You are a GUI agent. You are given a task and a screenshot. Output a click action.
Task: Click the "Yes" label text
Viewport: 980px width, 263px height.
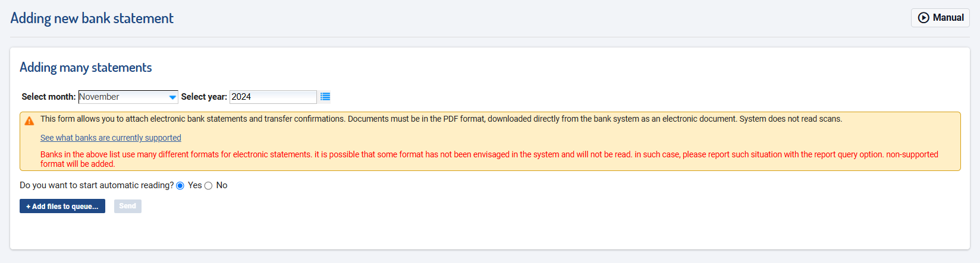(194, 185)
